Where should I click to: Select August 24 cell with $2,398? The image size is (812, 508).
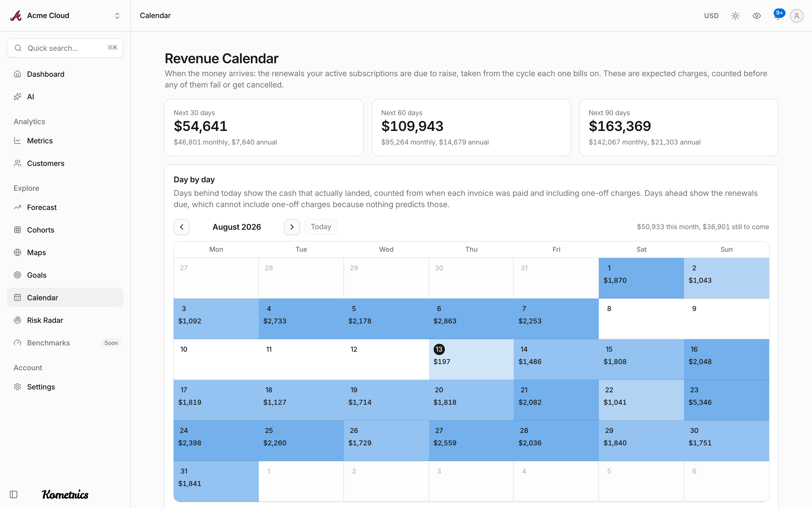(216, 441)
